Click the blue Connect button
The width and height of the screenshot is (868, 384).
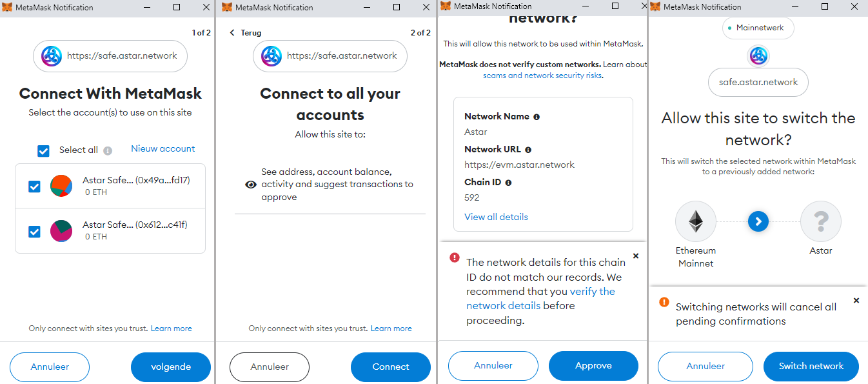[390, 367]
